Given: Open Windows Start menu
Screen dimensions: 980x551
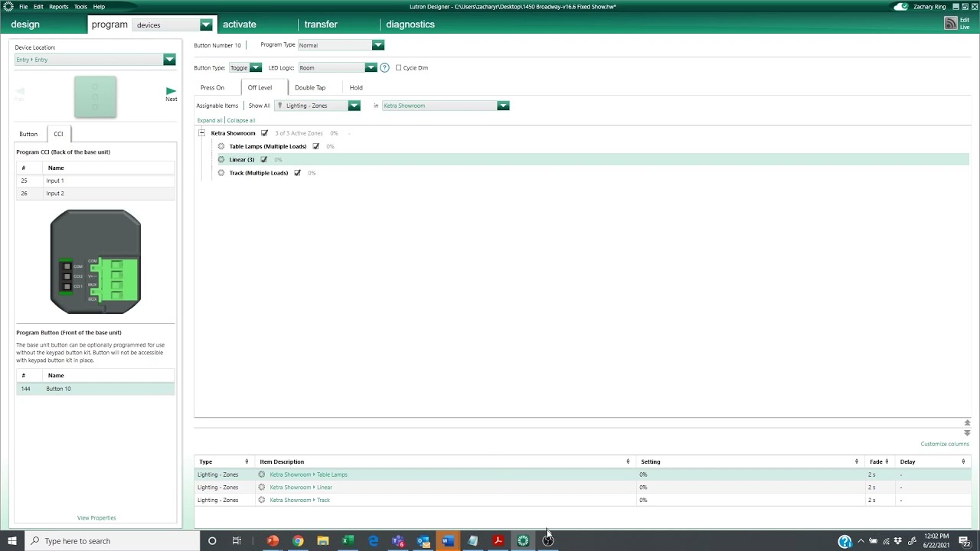Looking at the screenshot, I should (x=12, y=541).
